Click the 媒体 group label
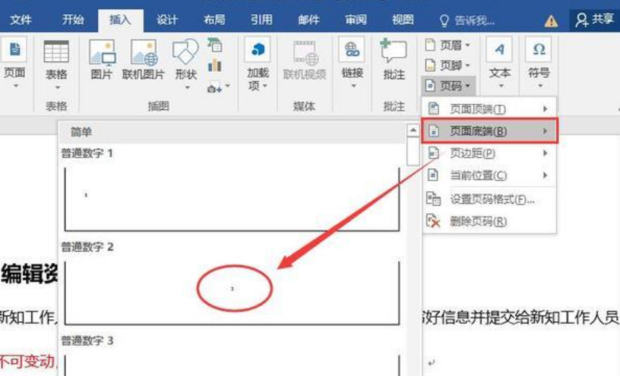Screen dimensions: 620x376 [x=304, y=106]
